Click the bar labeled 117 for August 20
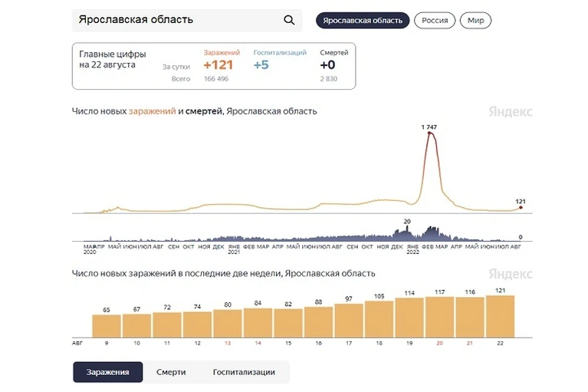This screenshot has width=588, height=392. [439, 318]
